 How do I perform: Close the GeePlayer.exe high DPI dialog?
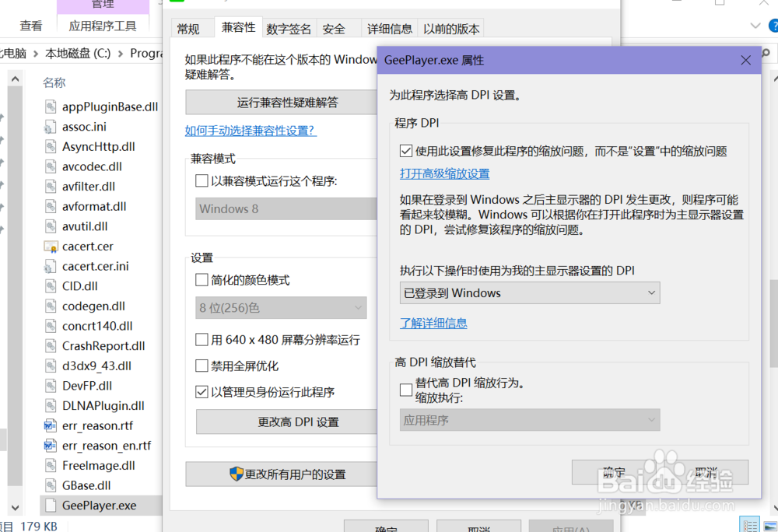745,60
